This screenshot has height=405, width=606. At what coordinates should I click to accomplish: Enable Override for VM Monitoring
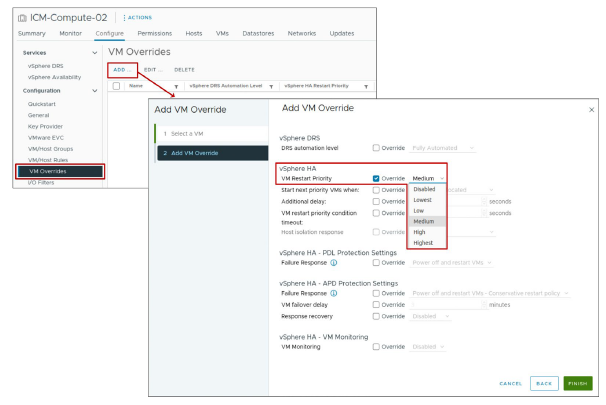coord(376,347)
